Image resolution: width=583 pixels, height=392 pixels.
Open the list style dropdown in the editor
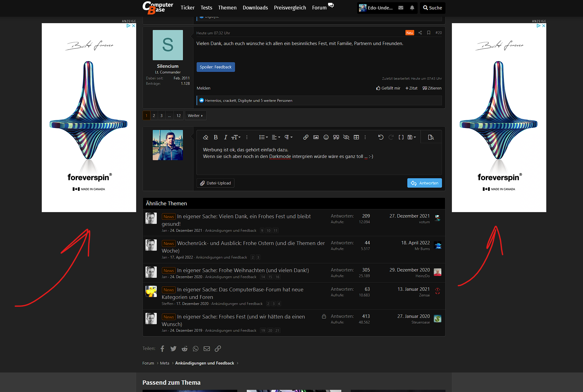pos(263,137)
